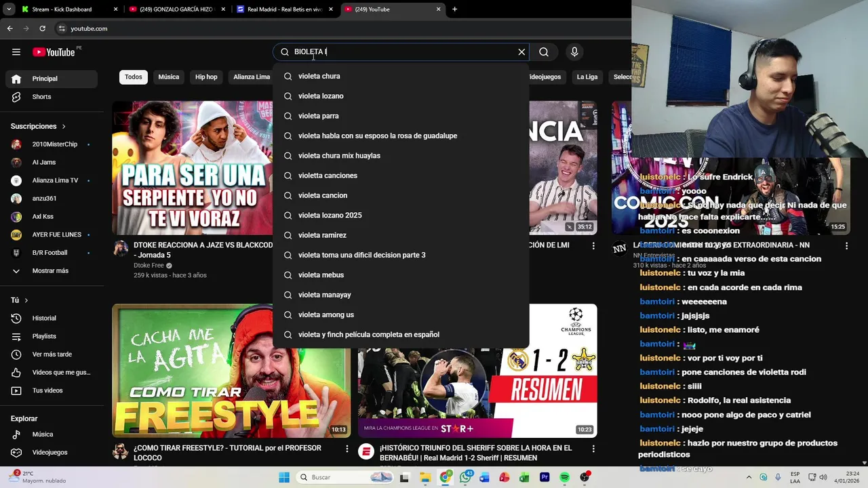Screen dimensions: 868x488
Task: Expand Mostrar más in subscriptions
Action: pos(52,271)
